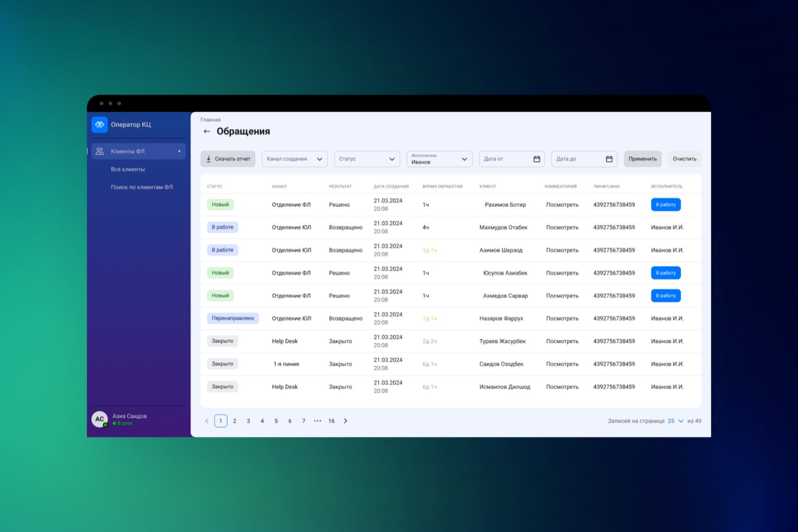The height and width of the screenshot is (532, 798).
Task: Click the Перенаправлено status badge
Action: pyautogui.click(x=233, y=318)
